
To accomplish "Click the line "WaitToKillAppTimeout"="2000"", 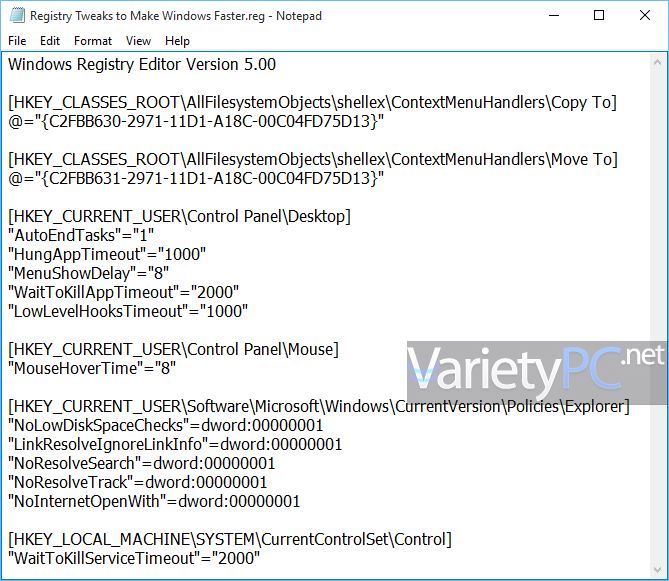I will click(x=124, y=293).
